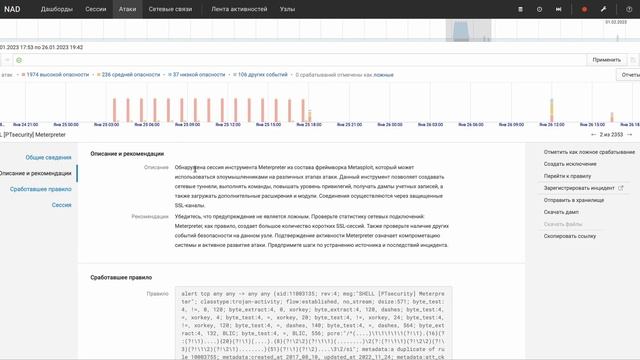Viewport: 640px width, 360px height.
Task: Toggle 236 средней опасности filter
Action: tap(129, 75)
